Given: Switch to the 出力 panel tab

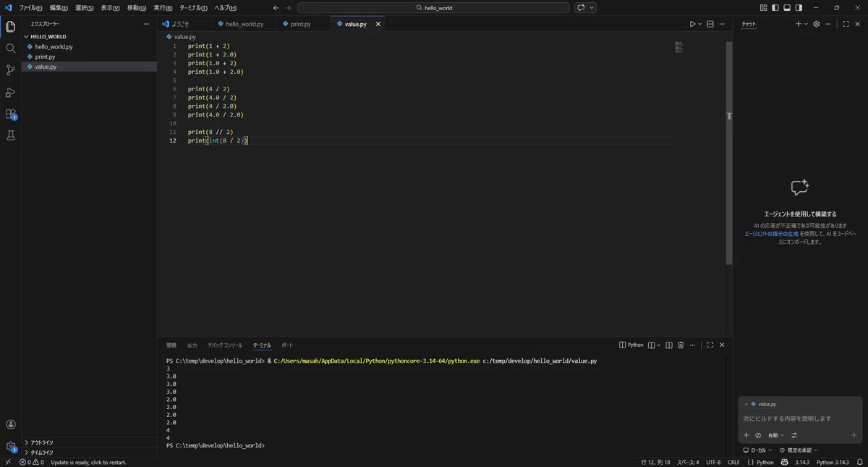Looking at the screenshot, I should (192, 345).
